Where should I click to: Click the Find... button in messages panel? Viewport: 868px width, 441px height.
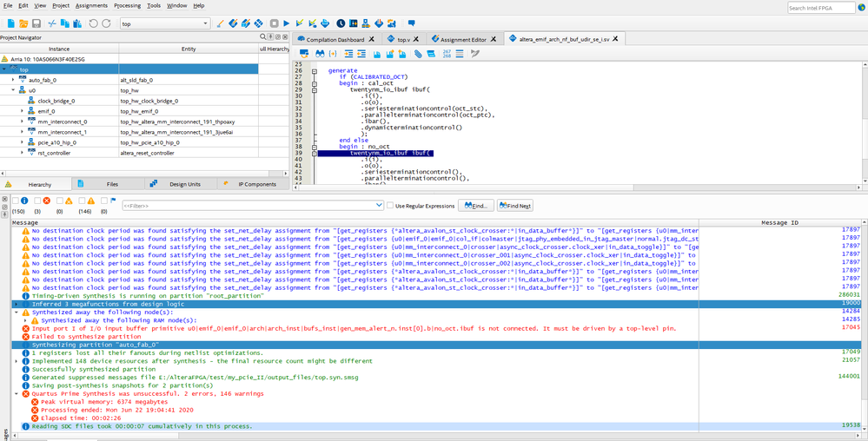[475, 206]
